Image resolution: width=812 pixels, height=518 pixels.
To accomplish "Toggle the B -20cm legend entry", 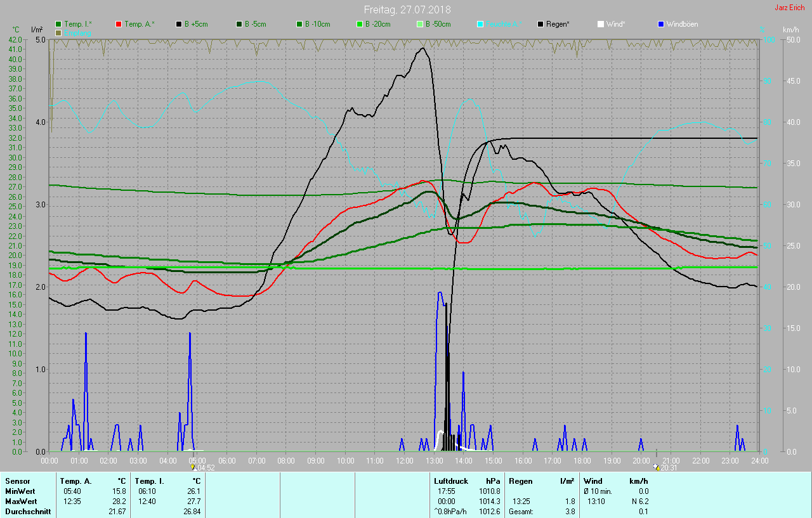I will 360,24.
